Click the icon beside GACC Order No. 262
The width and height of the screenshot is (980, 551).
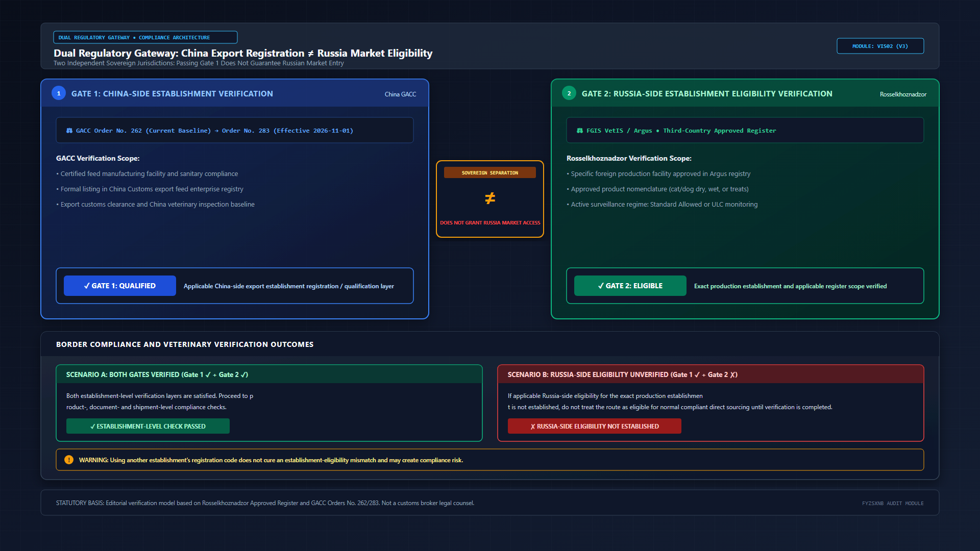pyautogui.click(x=69, y=131)
